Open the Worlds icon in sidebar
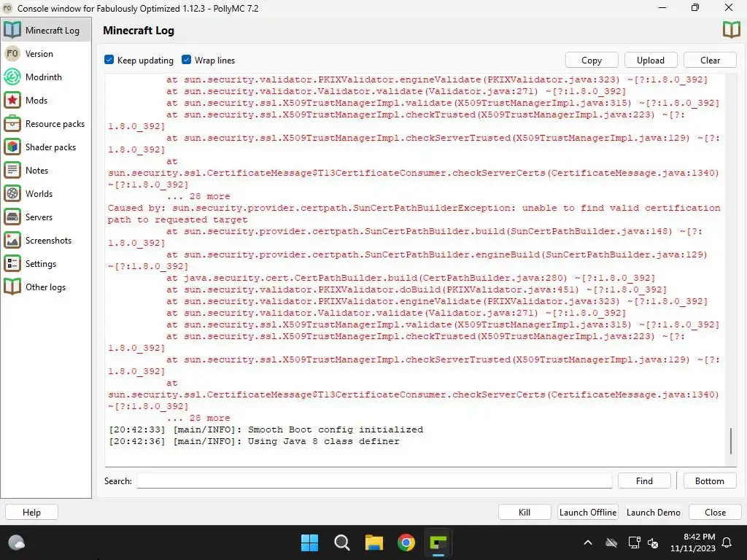The height and width of the screenshot is (560, 747). point(12,193)
